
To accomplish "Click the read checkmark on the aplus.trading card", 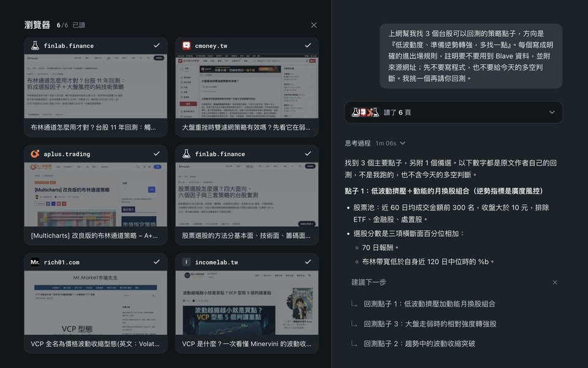I will 157,153.
